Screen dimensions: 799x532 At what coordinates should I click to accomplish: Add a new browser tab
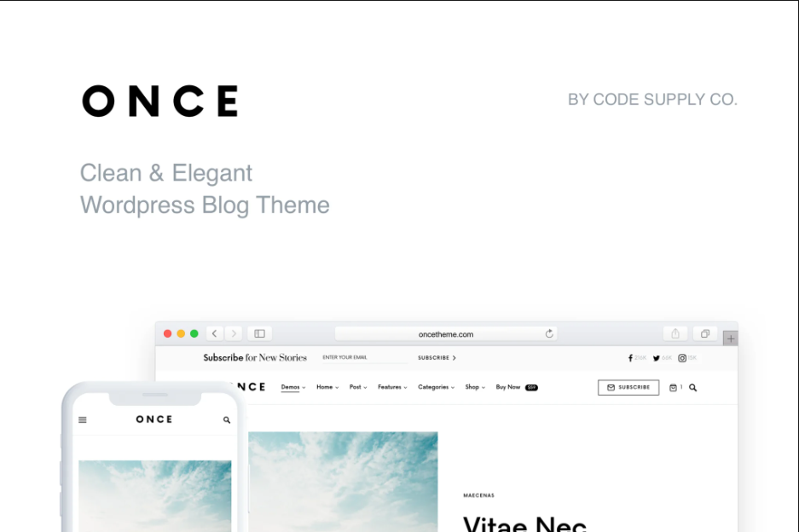[731, 338]
